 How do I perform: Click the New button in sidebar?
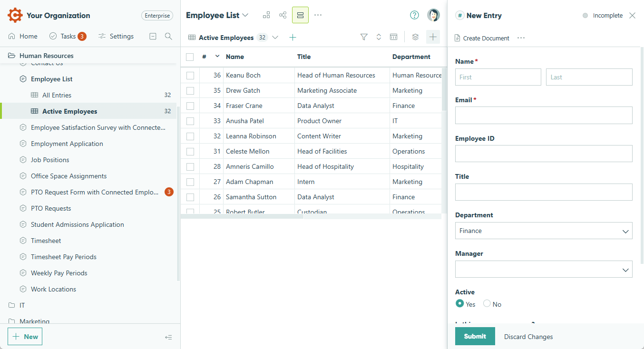click(25, 337)
